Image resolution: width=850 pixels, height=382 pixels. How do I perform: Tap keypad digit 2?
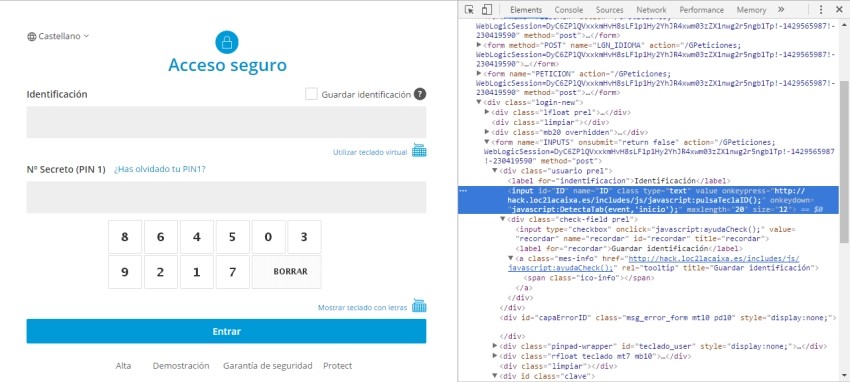pos(160,272)
